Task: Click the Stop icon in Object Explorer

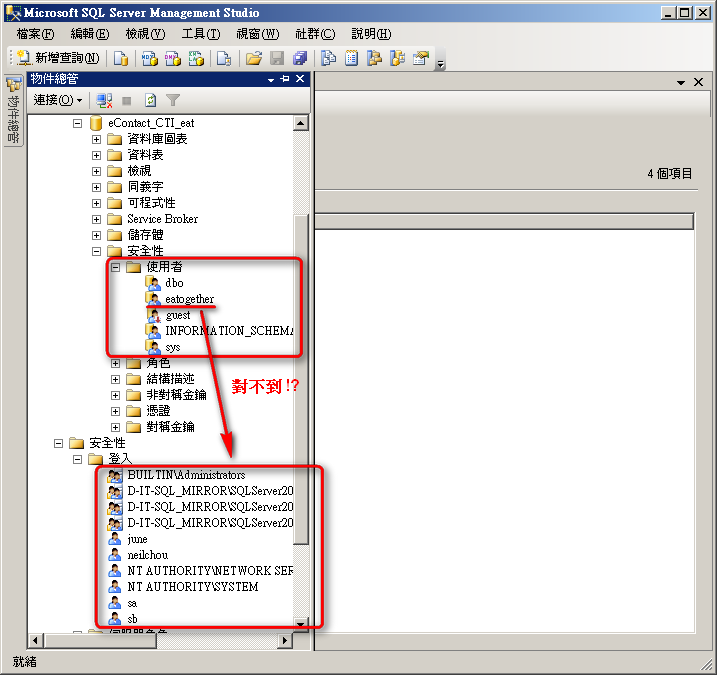Action: point(127,100)
